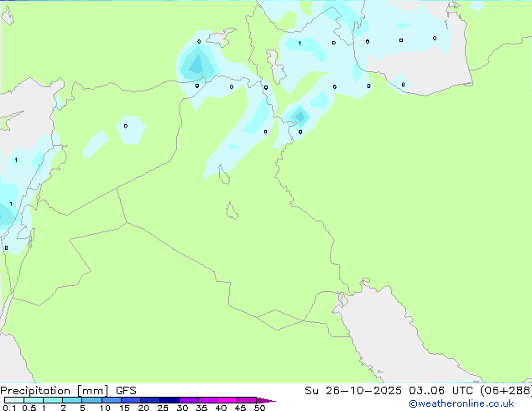Click the '45' legend scale value
The image size is (532, 411).
coord(240,408)
